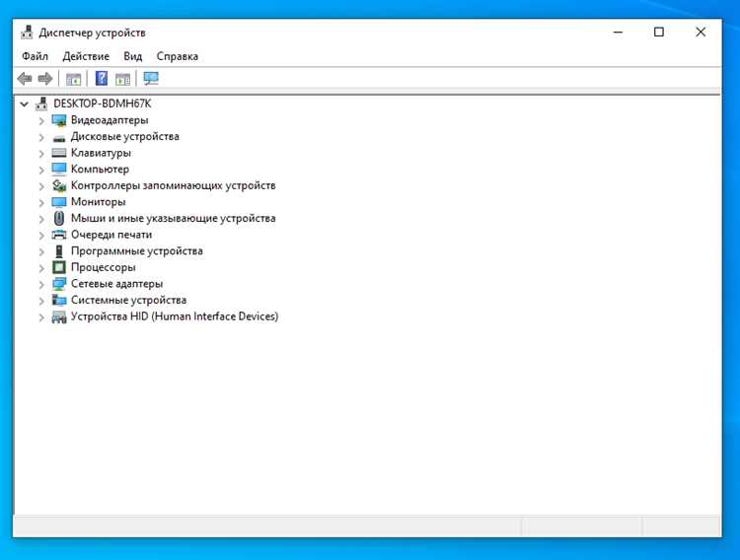Open the Действие menu
The image size is (740, 560).
86,56
